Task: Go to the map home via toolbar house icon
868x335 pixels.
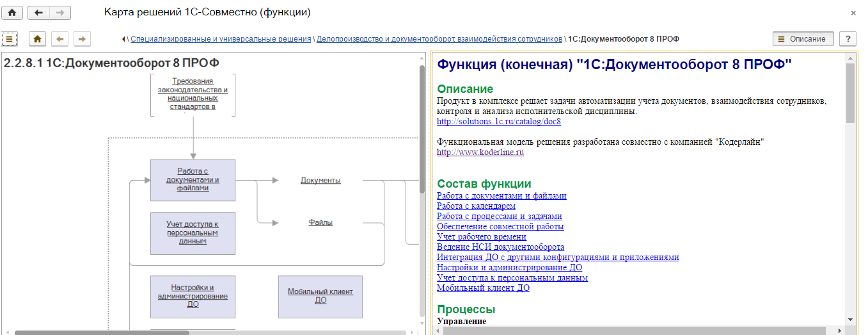Action: [x=38, y=39]
